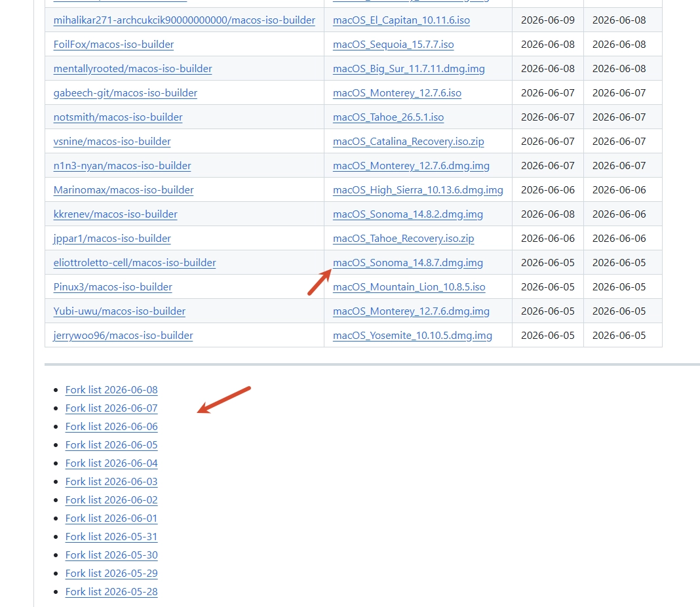Open macOS_High_Sierra_10.13.6.dmg.img link
Image resolution: width=700 pixels, height=607 pixels.
[x=418, y=189]
